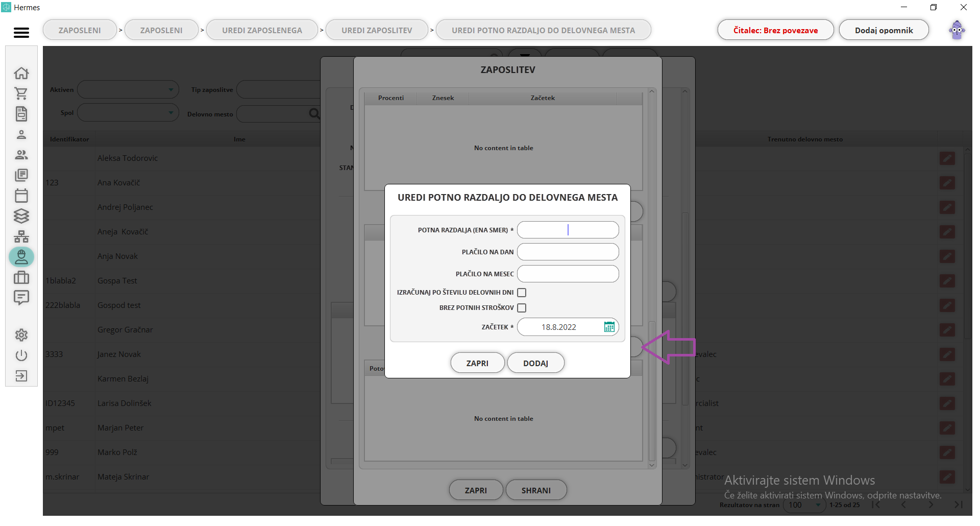Click Zaposlitev dialog vertical scrollbar thumb
The width and height of the screenshot is (980, 526).
tap(652, 391)
